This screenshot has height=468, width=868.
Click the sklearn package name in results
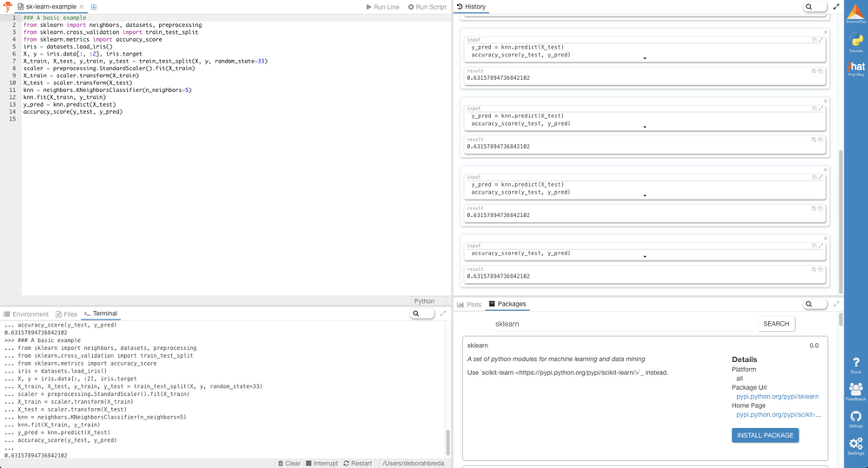pyautogui.click(x=478, y=346)
